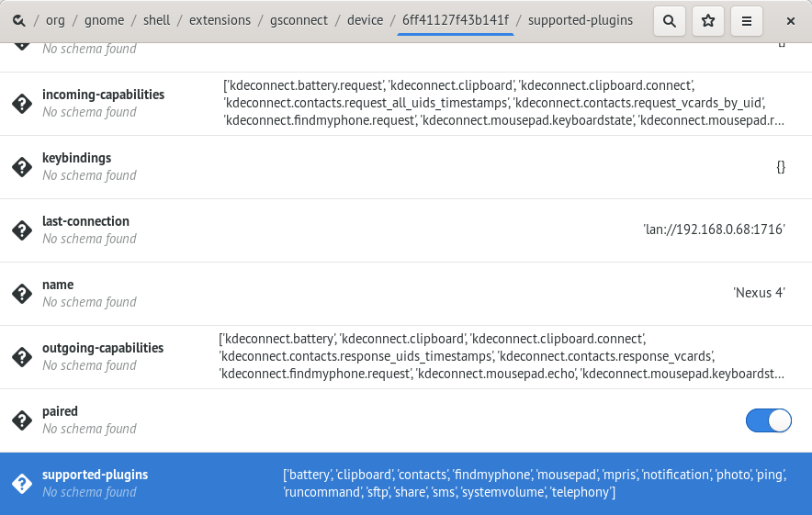Open the search button in header
The image size is (812, 515).
coord(669,21)
